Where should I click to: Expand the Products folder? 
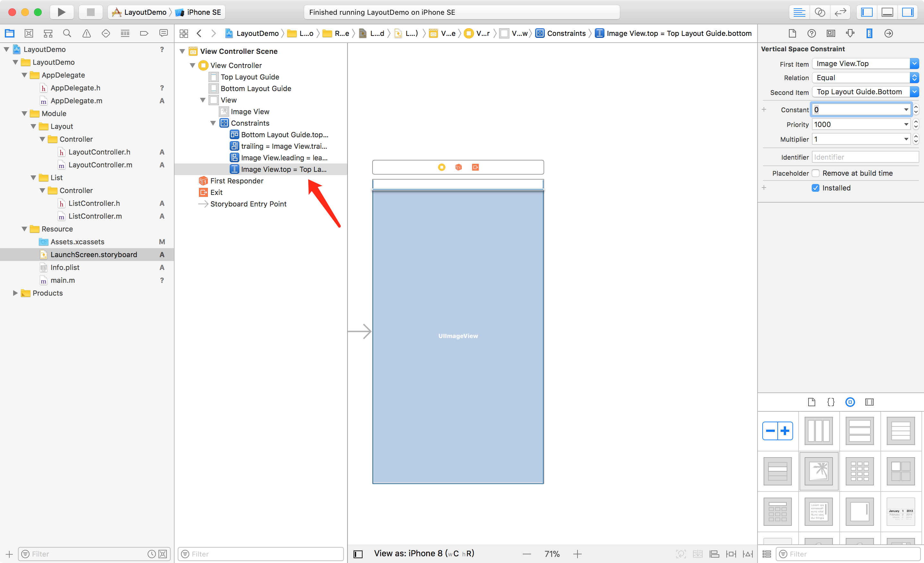[15, 293]
